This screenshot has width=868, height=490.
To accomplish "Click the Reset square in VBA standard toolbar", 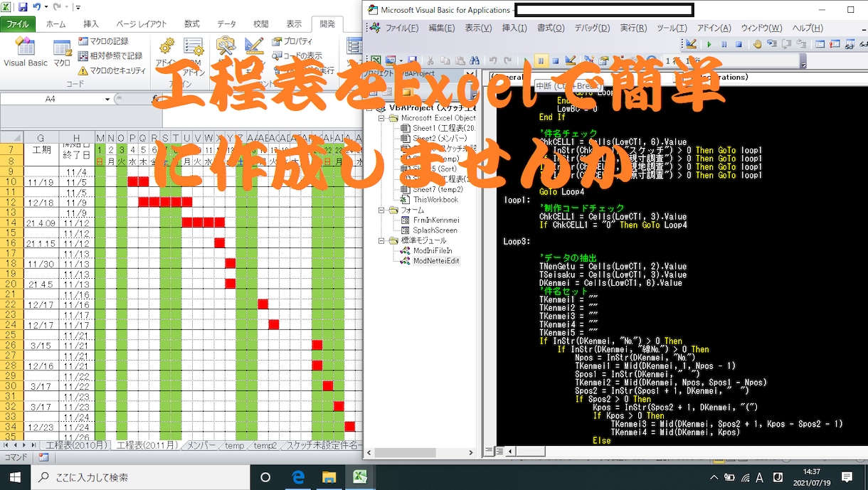I will coord(556,60).
